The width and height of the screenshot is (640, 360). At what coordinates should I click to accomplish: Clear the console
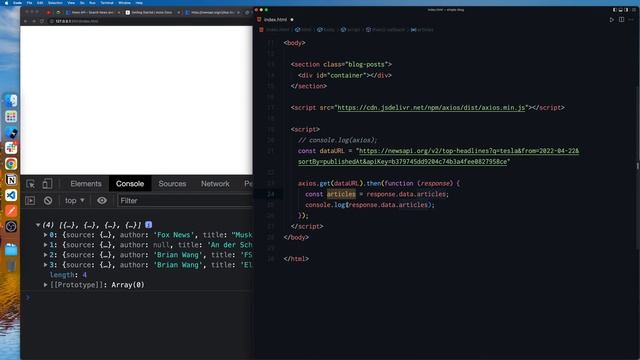click(x=48, y=200)
